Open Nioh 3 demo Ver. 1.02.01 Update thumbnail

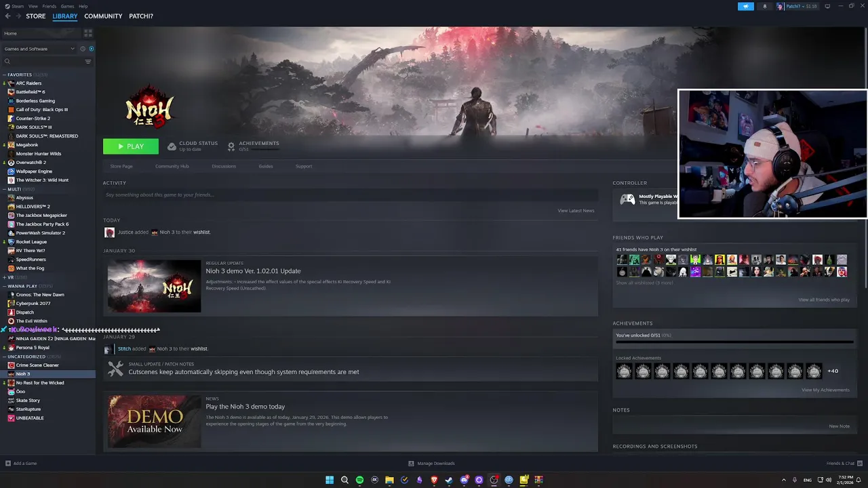(154, 286)
